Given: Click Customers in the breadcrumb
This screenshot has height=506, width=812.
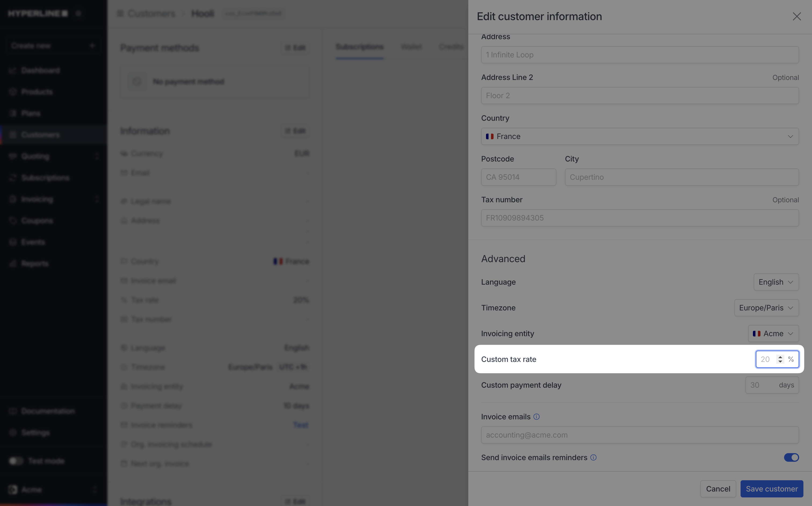Looking at the screenshot, I should click(x=151, y=13).
